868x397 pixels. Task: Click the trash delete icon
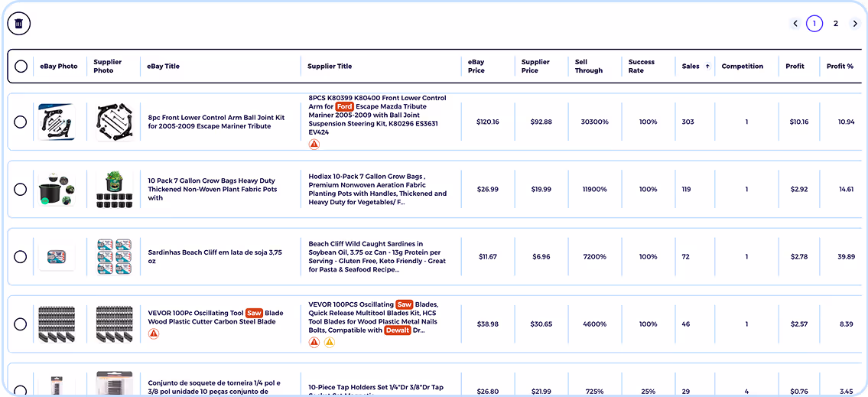(x=19, y=24)
